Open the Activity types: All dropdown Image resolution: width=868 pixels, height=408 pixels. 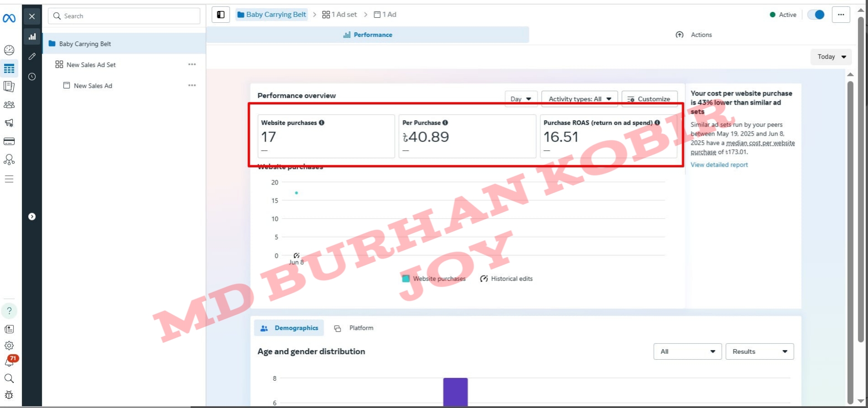(x=579, y=99)
